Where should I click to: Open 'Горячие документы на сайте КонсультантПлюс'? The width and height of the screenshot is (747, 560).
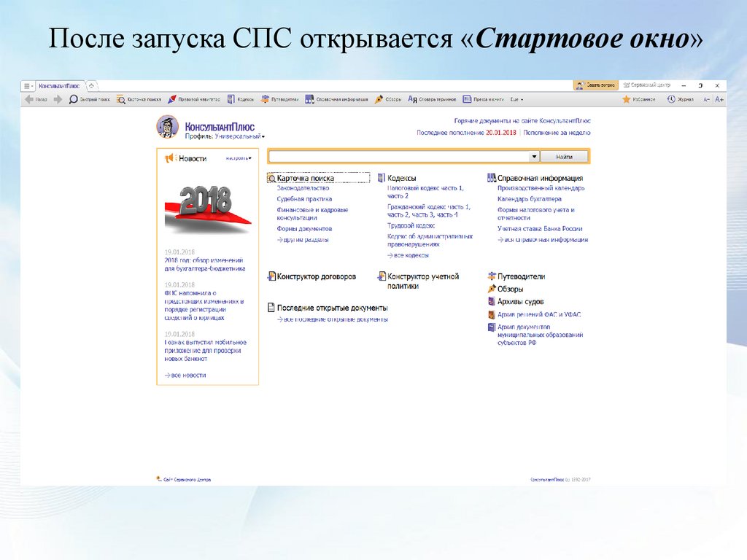(x=522, y=121)
